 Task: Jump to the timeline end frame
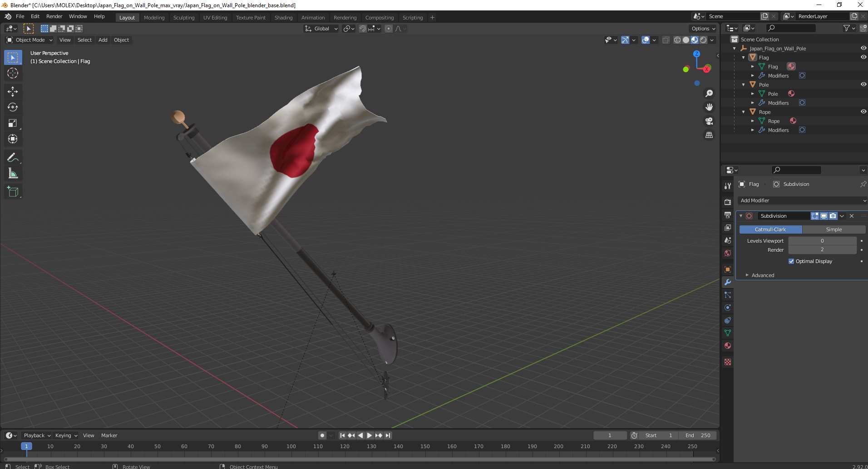(388, 435)
